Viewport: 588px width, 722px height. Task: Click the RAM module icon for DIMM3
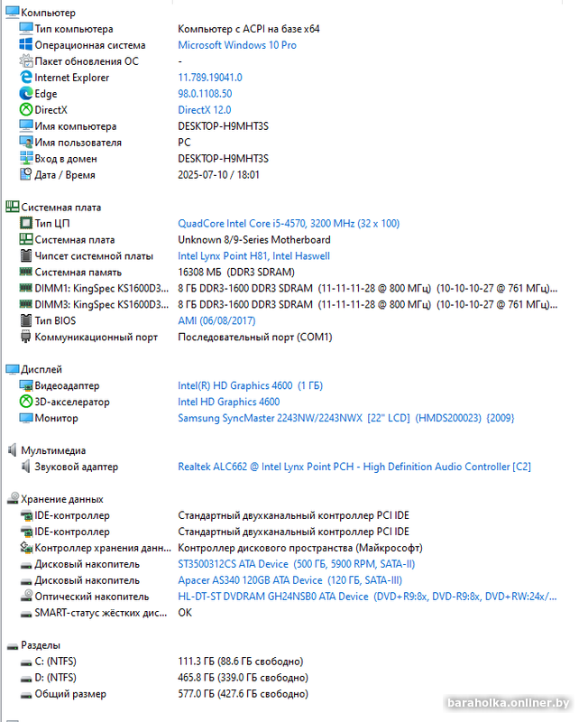[26, 304]
